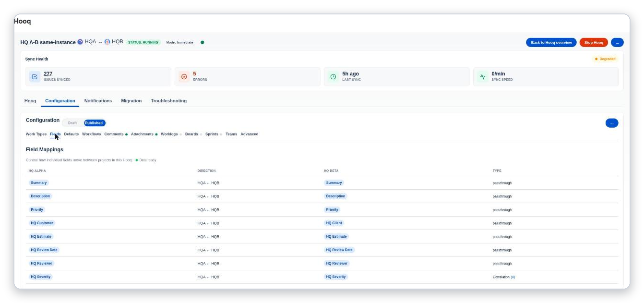The image size is (644, 303).
Task: Click the issues synced checkbox icon
Action: tap(35, 76)
